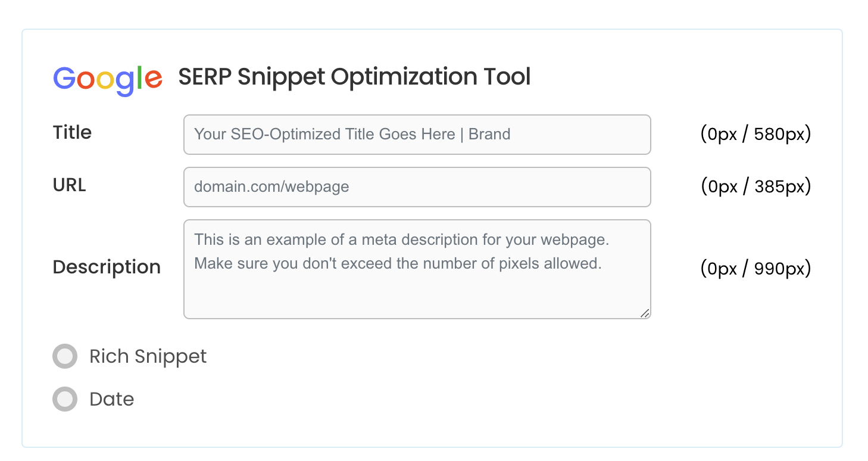
Task: Click the red lowercase o in Google logo
Action: (x=86, y=80)
